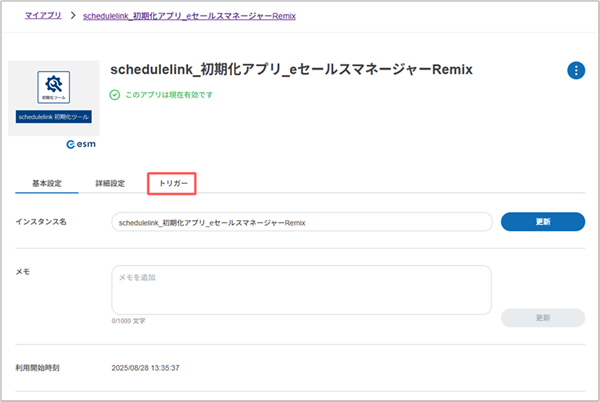Screen dimensions: 600x402
Task: Open the three-dot more options menu
Action: (576, 70)
